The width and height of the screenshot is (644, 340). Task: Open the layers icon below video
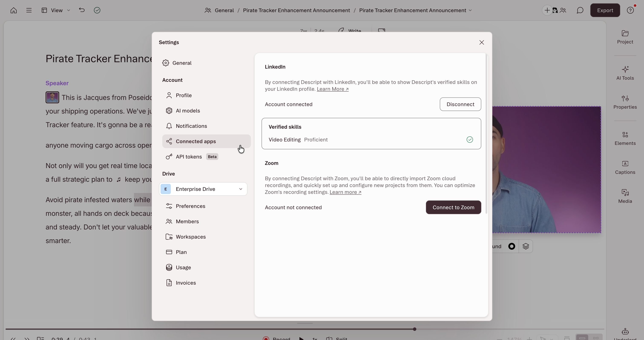click(526, 246)
